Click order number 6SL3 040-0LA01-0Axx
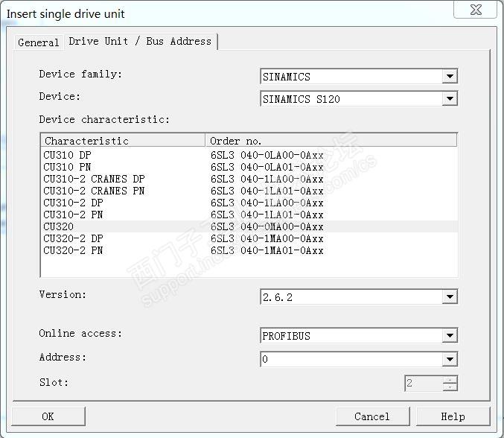504x438 pixels. pyautogui.click(x=267, y=167)
